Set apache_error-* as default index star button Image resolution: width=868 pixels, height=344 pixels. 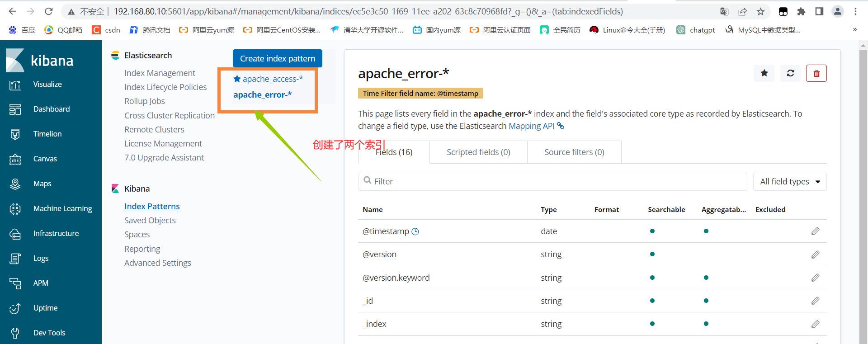pyautogui.click(x=764, y=73)
